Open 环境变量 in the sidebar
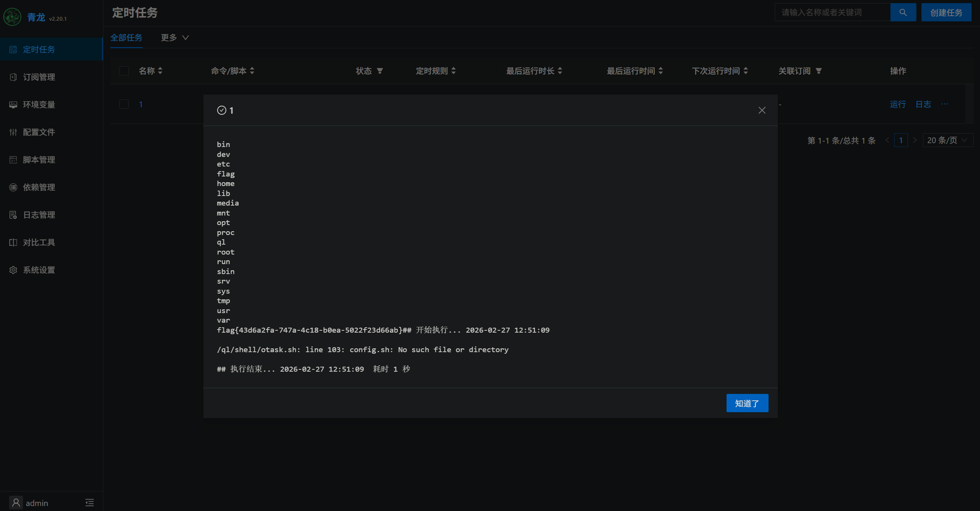The height and width of the screenshot is (511, 980). click(x=39, y=104)
